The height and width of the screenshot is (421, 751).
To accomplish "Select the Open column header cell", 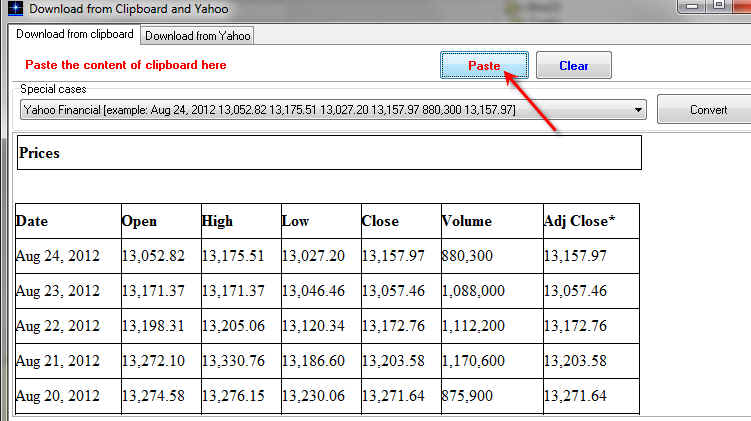I will (159, 221).
